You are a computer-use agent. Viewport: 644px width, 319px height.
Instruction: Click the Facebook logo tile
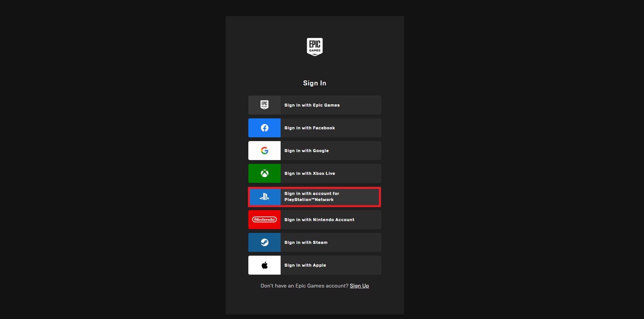click(x=264, y=128)
